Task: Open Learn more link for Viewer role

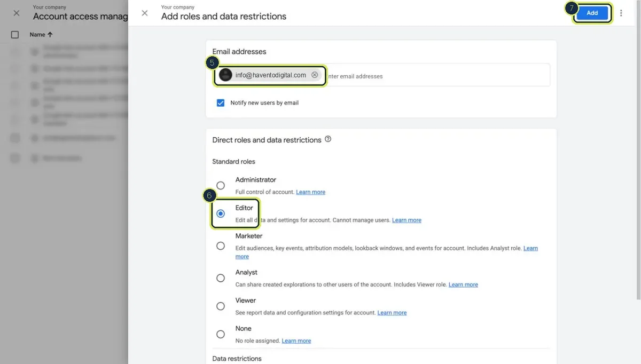Action: [392, 313]
